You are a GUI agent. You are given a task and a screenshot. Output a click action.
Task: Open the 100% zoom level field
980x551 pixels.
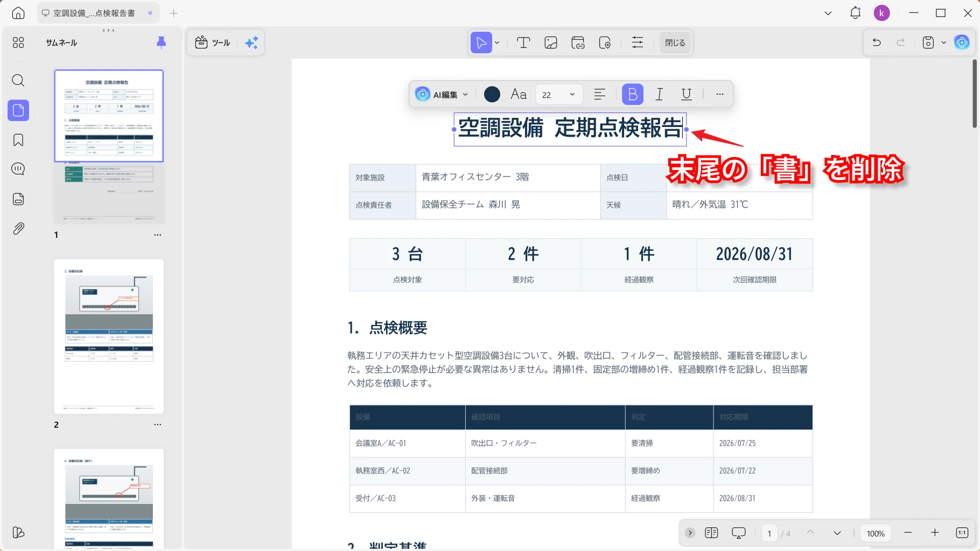(x=876, y=533)
